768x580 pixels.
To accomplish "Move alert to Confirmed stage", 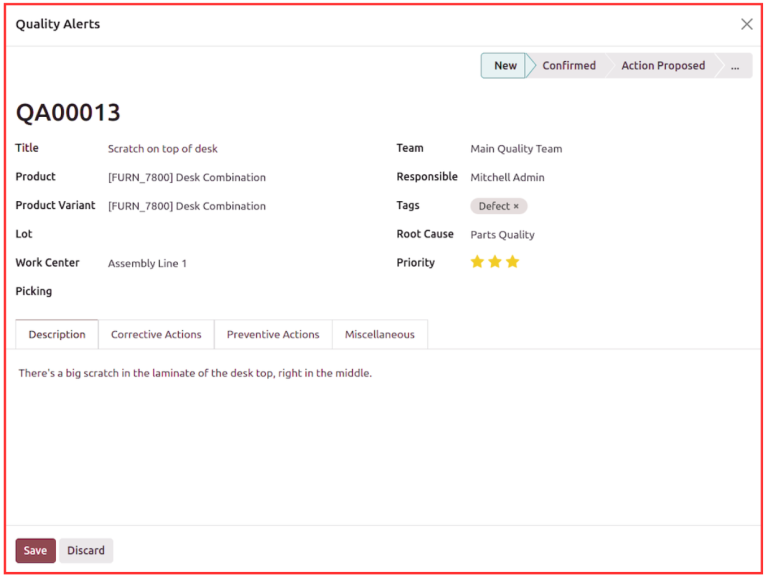I will click(568, 66).
